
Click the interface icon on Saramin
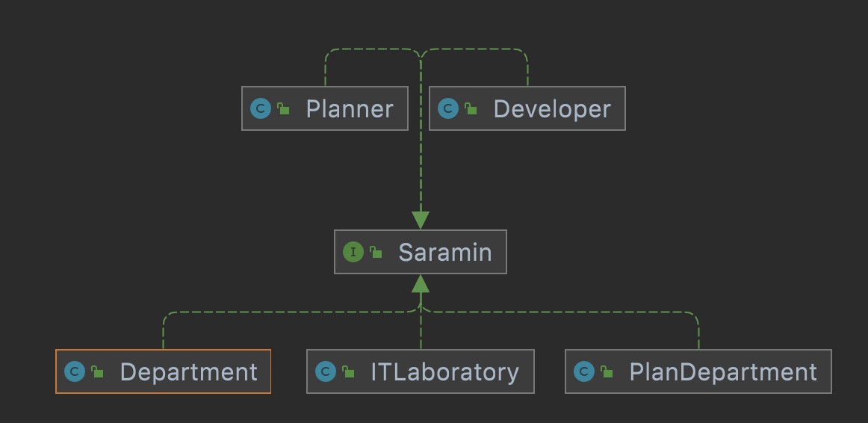(x=353, y=252)
